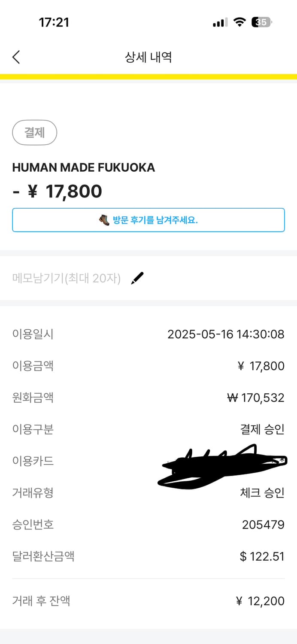Select the 결제 승인 approval status

(x=262, y=429)
